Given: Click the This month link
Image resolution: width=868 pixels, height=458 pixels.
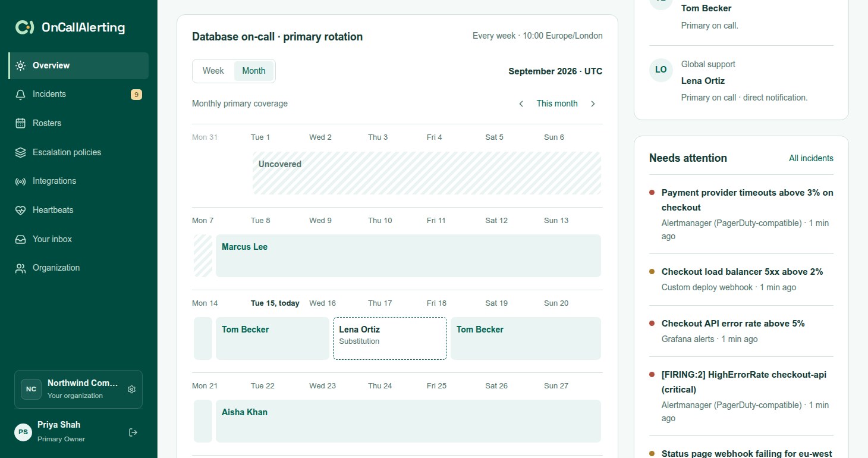Looking at the screenshot, I should [x=557, y=103].
